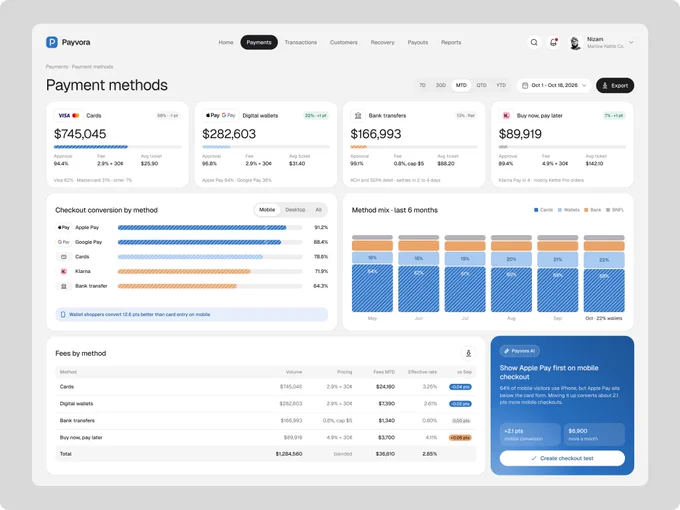The width and height of the screenshot is (680, 510).
Task: Click the +2.1 pts mobile conversion tile
Action: tap(530, 435)
